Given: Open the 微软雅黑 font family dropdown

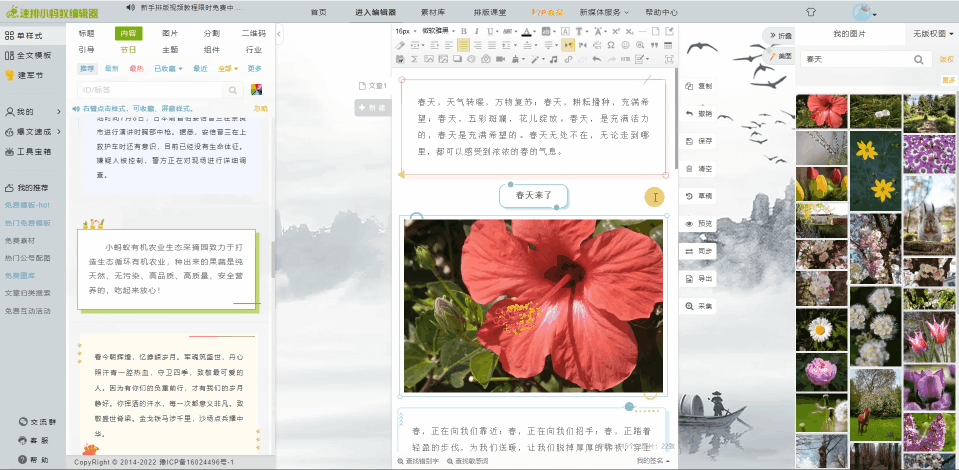Looking at the screenshot, I should (438, 31).
